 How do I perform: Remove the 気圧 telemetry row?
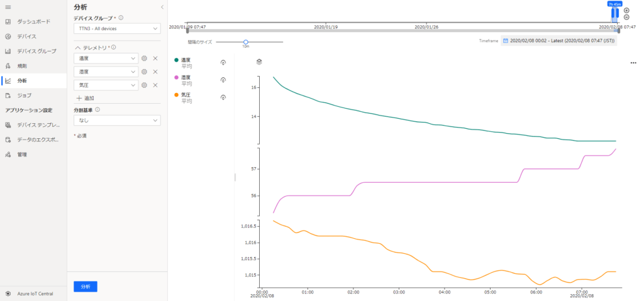[x=155, y=85]
